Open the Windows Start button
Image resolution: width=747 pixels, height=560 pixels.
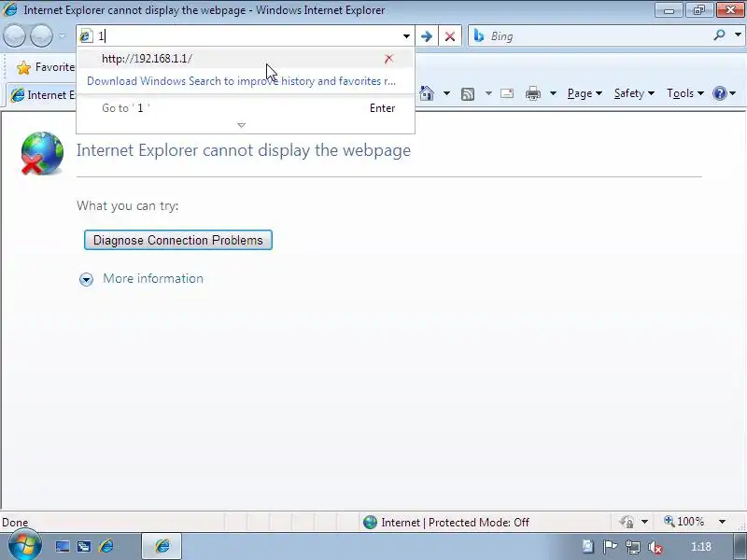23,545
